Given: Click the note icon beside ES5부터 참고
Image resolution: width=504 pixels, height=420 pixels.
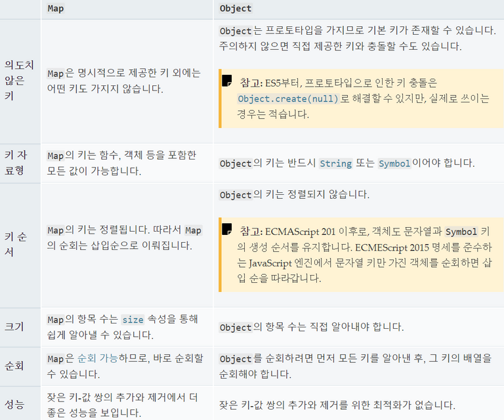Looking at the screenshot, I should pyautogui.click(x=226, y=81).
